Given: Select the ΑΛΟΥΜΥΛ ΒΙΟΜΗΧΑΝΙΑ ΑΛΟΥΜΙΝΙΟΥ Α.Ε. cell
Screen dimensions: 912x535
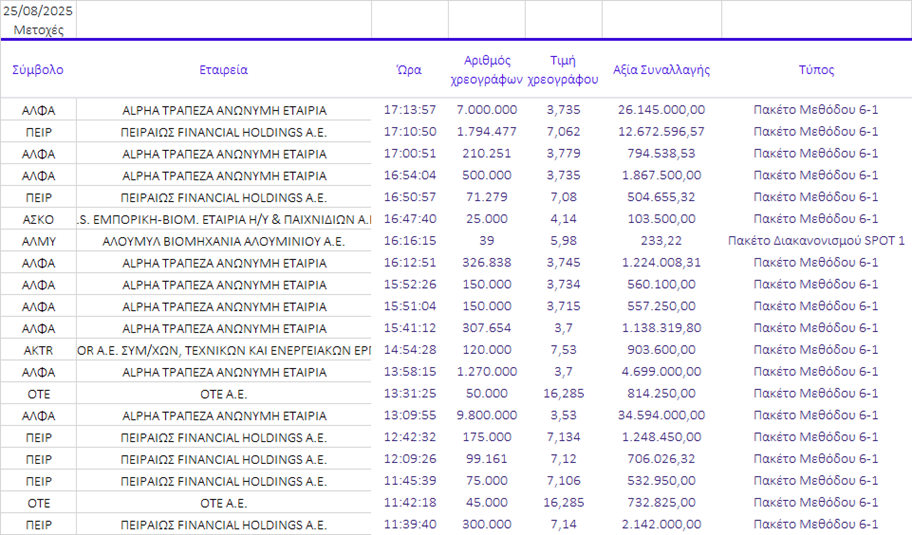Looking at the screenshot, I should coord(223,241).
